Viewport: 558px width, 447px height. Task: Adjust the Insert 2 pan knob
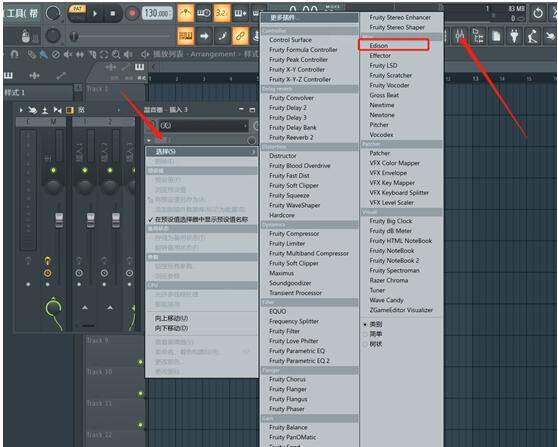[110, 186]
